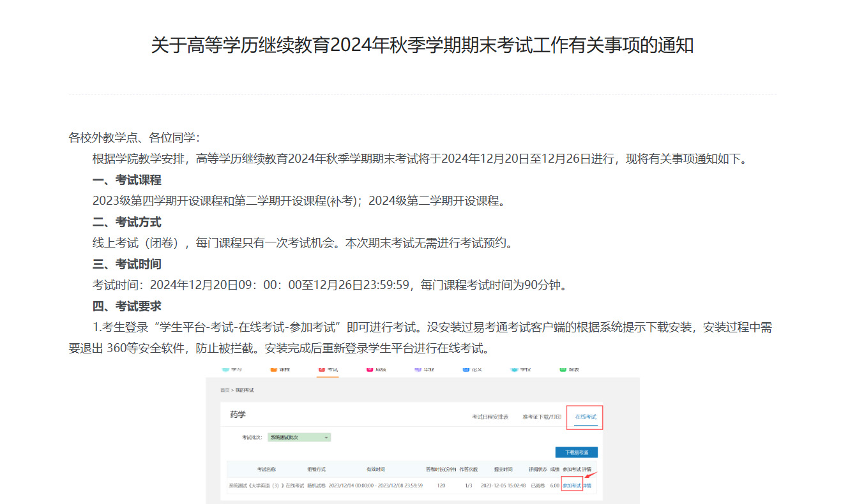857x504 pixels.
Task: Click the page title 关于高等学历继续教育2024年秋季学期期末考试工作有关事项的通知
Action: [x=422, y=46]
